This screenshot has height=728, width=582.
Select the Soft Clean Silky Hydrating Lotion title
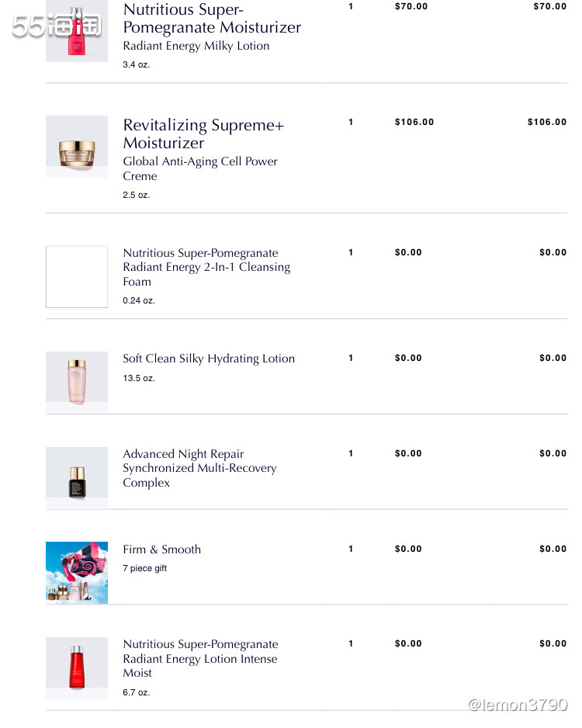pyautogui.click(x=209, y=359)
